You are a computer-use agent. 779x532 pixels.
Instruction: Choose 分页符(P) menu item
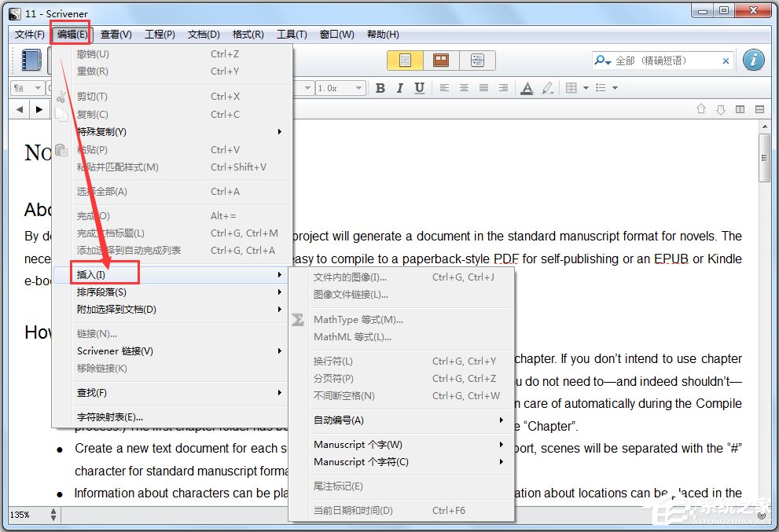(x=402, y=379)
